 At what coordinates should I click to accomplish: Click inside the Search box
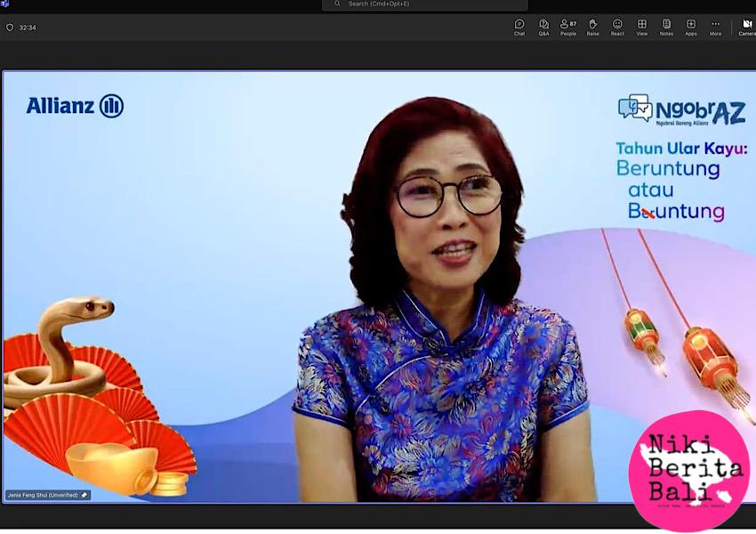427,4
